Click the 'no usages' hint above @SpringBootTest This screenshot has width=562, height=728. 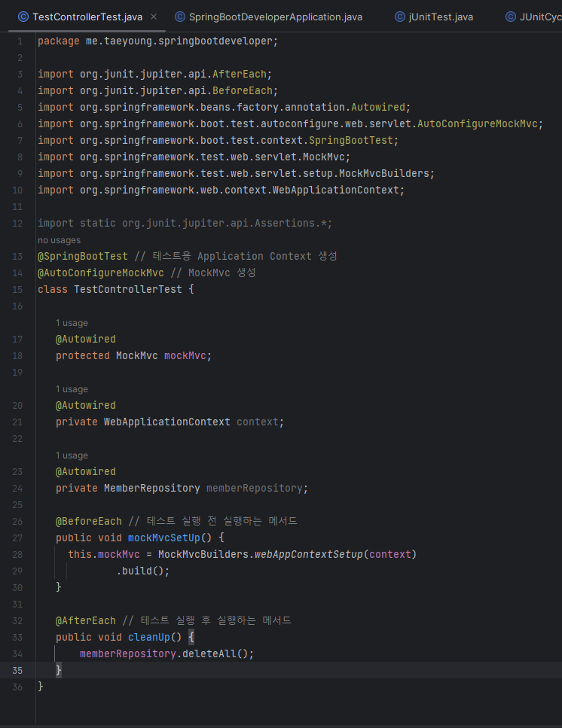click(59, 240)
